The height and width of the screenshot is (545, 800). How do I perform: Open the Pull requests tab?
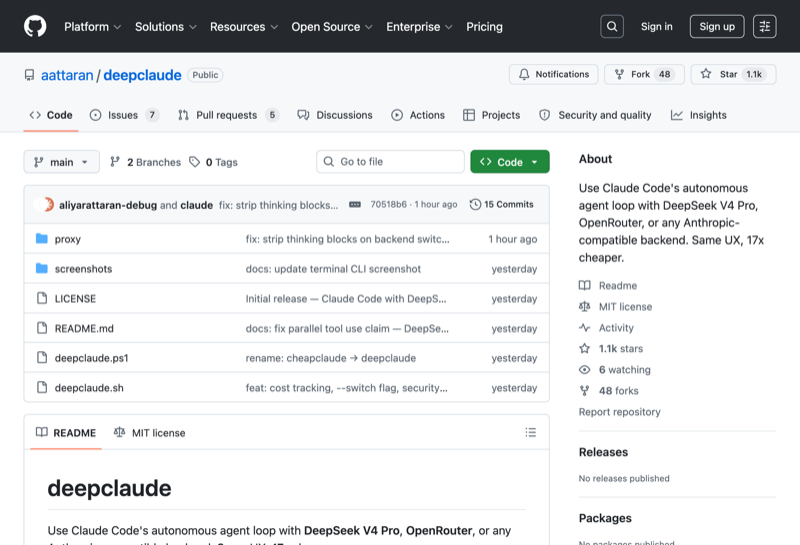coord(228,115)
